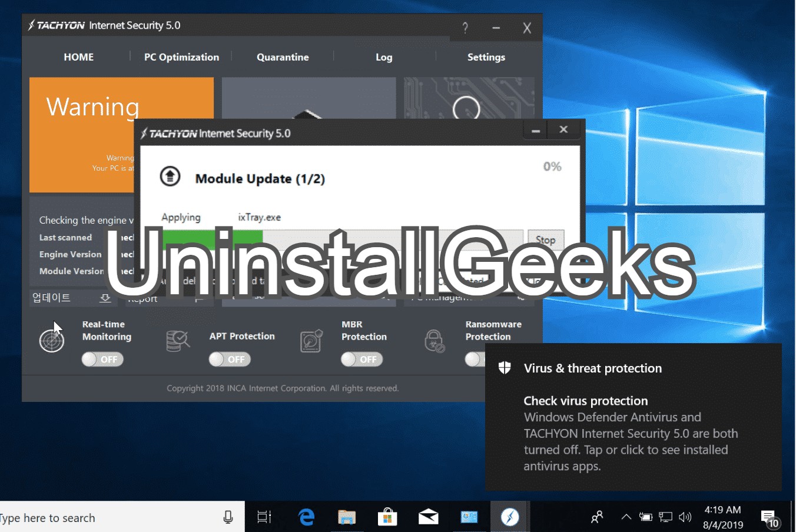This screenshot has width=796, height=532.
Task: Click the help question mark icon
Action: (x=465, y=28)
